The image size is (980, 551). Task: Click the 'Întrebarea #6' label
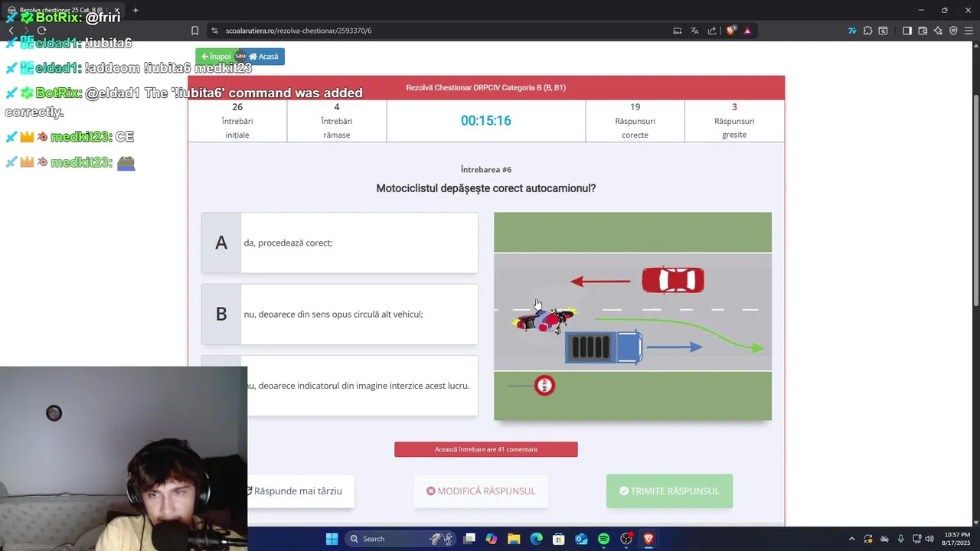click(x=486, y=170)
